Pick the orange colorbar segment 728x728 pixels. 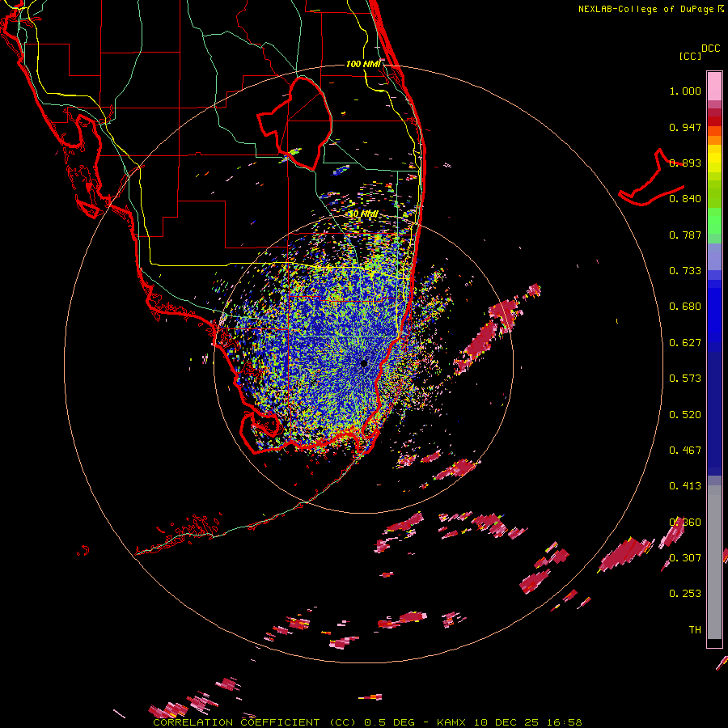click(x=714, y=140)
